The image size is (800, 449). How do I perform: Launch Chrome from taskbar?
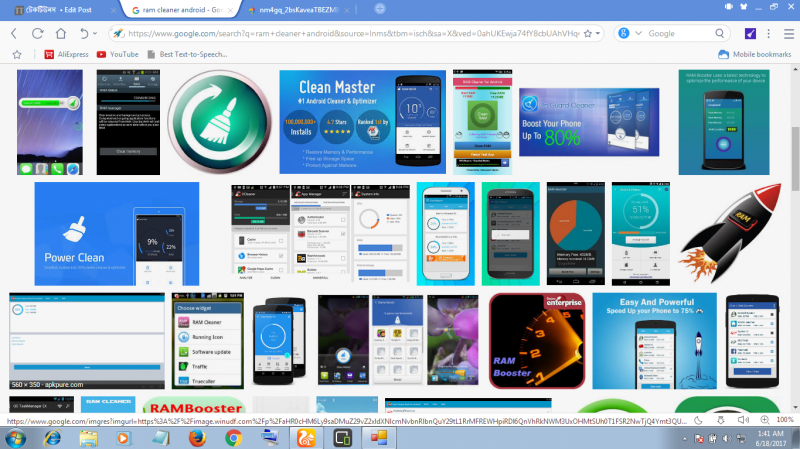[234, 438]
